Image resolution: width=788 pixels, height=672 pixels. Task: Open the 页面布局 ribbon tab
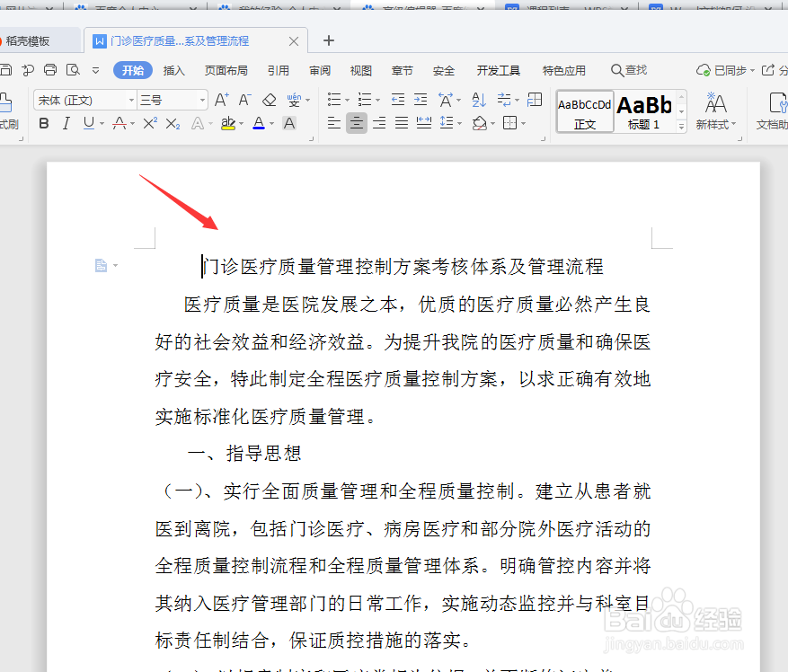point(226,70)
